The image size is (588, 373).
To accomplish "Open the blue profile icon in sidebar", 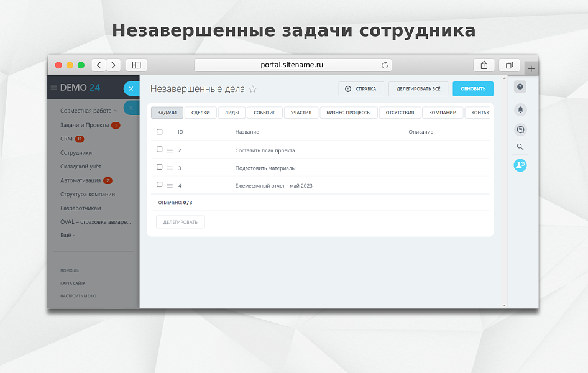I will 520,165.
